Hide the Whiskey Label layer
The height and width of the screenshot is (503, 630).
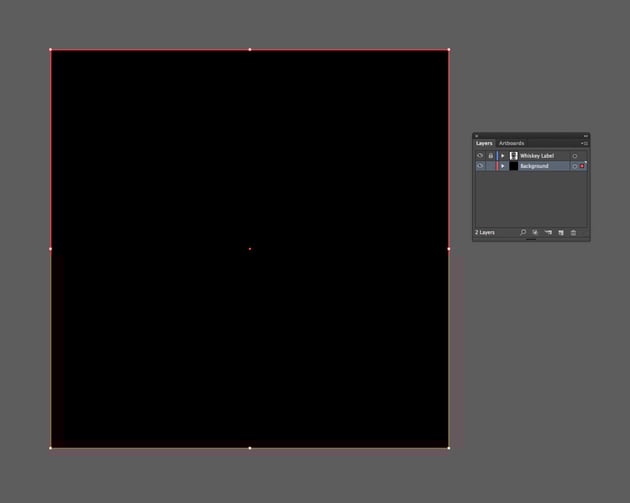pos(480,155)
